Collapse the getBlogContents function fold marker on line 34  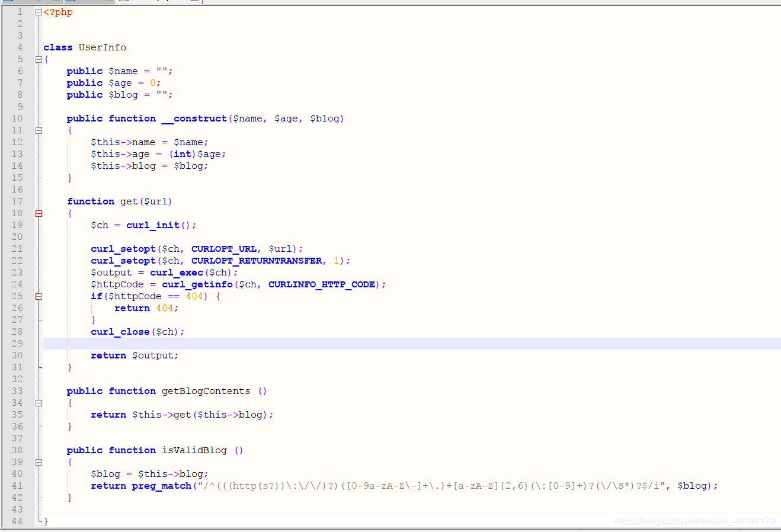tap(39, 403)
